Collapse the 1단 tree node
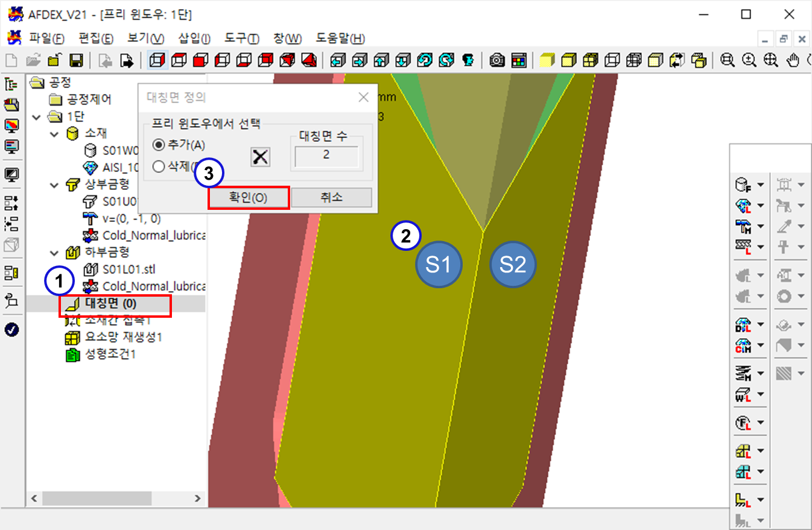 (37, 116)
